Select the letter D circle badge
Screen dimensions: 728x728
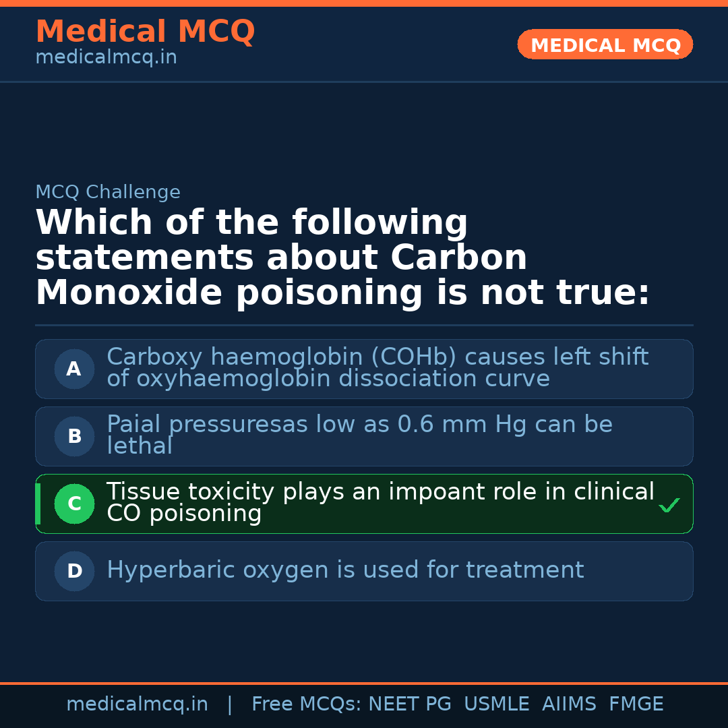point(74,572)
